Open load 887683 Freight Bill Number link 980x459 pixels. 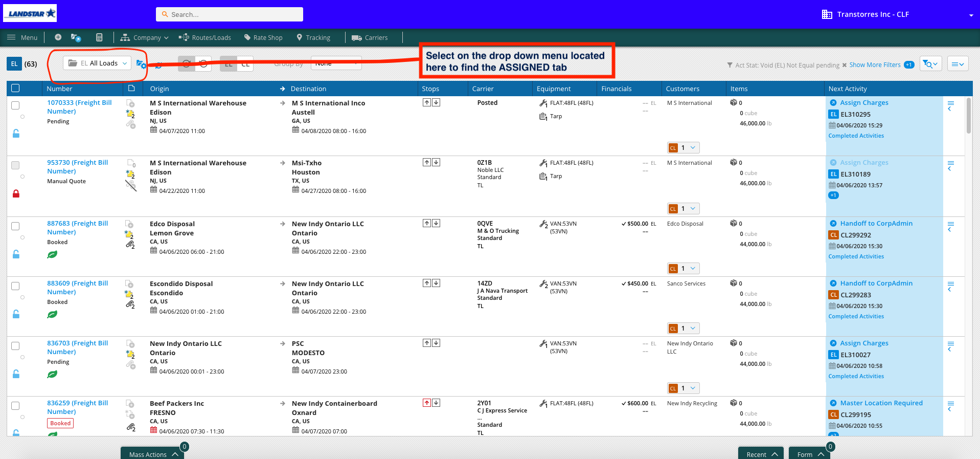point(78,228)
